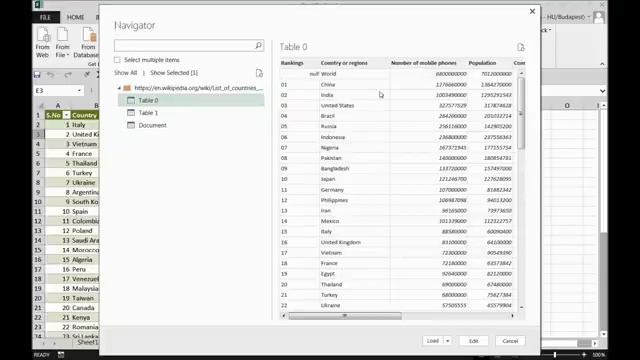Image resolution: width=640 pixels, height=360 pixels.
Task: Close the Navigator dialog
Action: 532,11
